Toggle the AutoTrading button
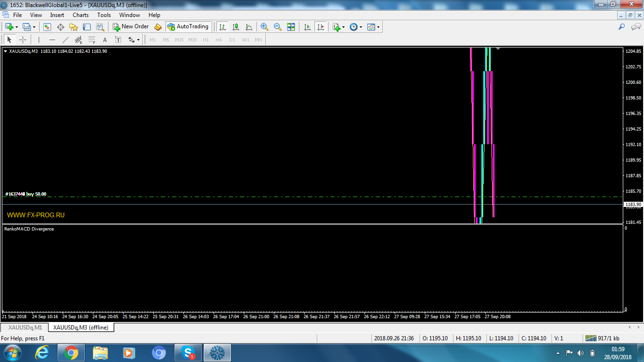Image resolution: width=644 pixels, height=362 pixels. click(x=188, y=27)
